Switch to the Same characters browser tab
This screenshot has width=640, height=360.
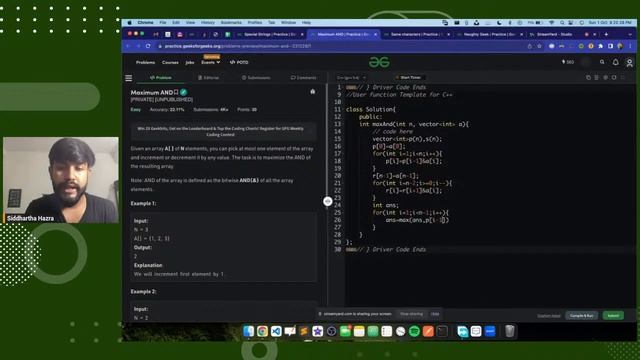click(416, 34)
